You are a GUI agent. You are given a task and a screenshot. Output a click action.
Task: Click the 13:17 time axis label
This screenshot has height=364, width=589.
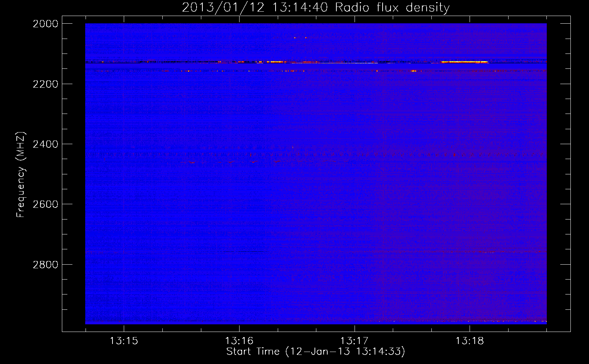tap(354, 341)
